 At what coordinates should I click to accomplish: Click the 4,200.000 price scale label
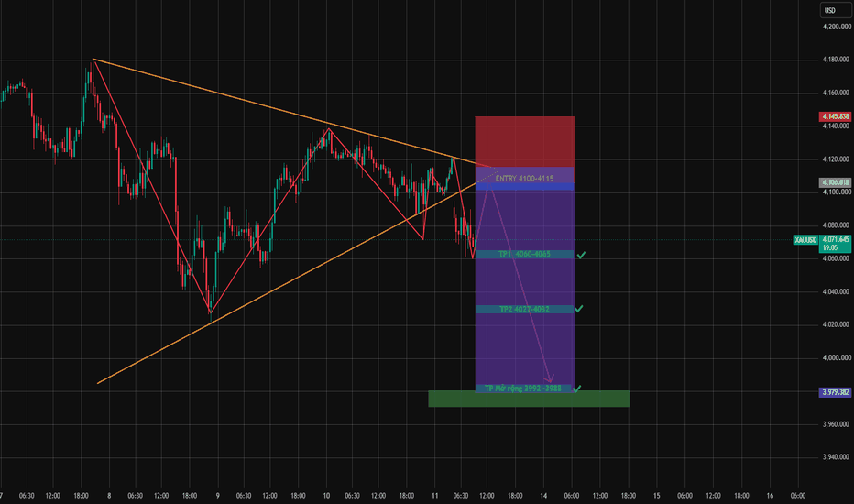(837, 27)
